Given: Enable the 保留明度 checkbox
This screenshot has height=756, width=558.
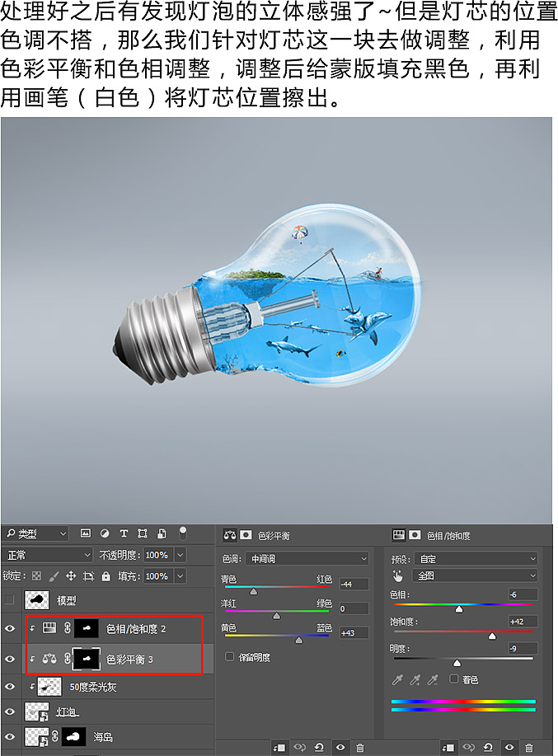Looking at the screenshot, I should [x=230, y=657].
